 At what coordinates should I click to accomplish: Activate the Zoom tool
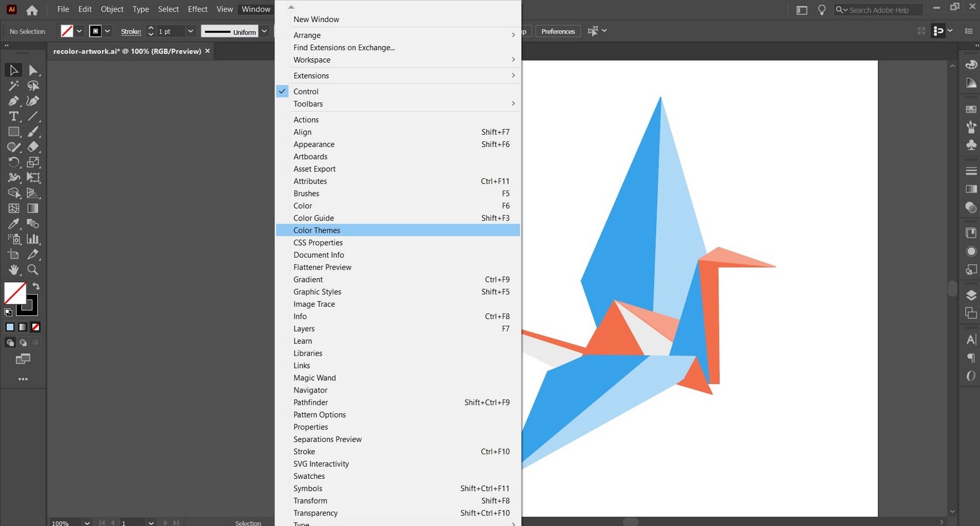(x=33, y=269)
